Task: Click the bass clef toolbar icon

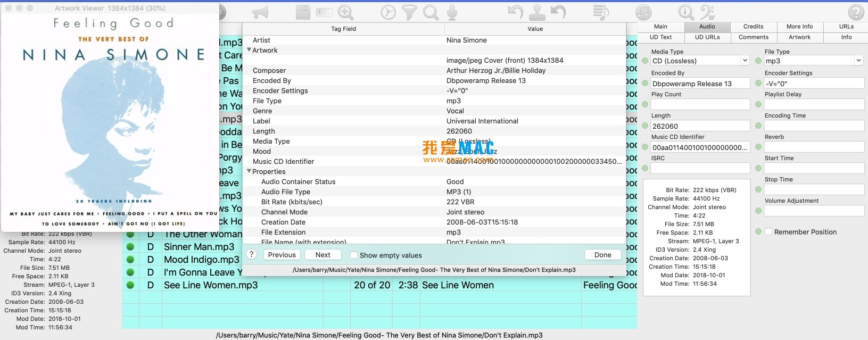Action: [707, 12]
